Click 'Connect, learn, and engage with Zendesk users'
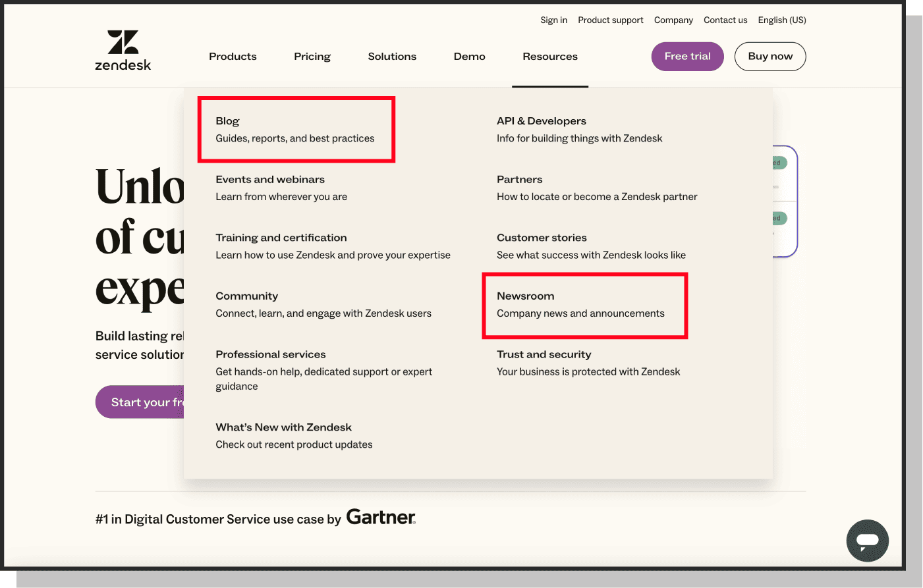Image resolution: width=923 pixels, height=588 pixels. (x=323, y=313)
